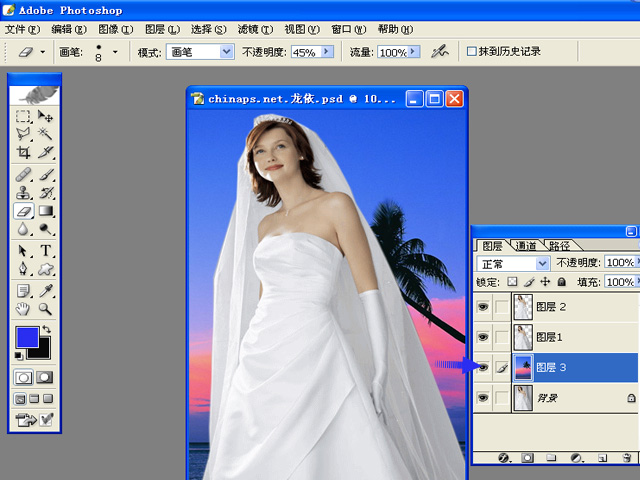Click the 填充 100% field
Viewport: 640px width, 480px height.
[x=620, y=282]
